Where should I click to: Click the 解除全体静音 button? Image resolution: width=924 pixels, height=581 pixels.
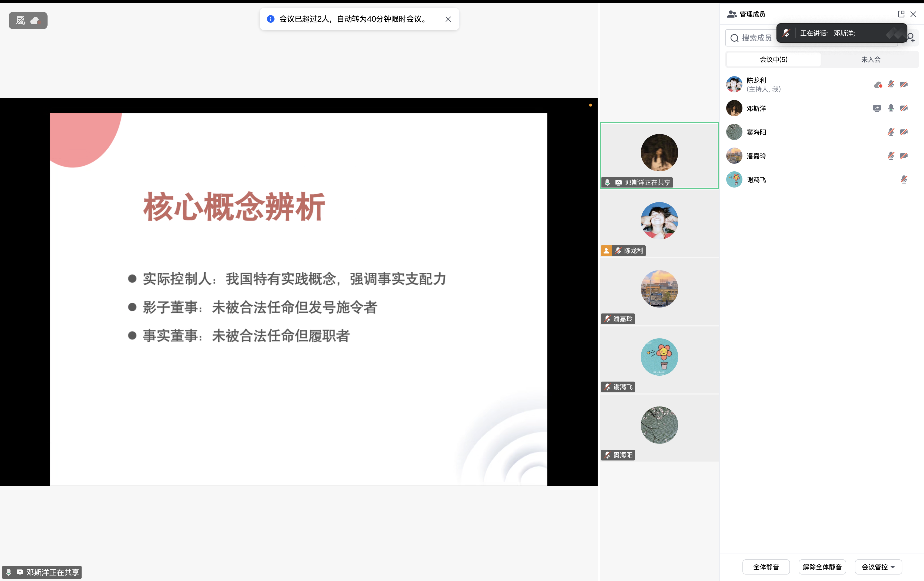click(x=822, y=567)
